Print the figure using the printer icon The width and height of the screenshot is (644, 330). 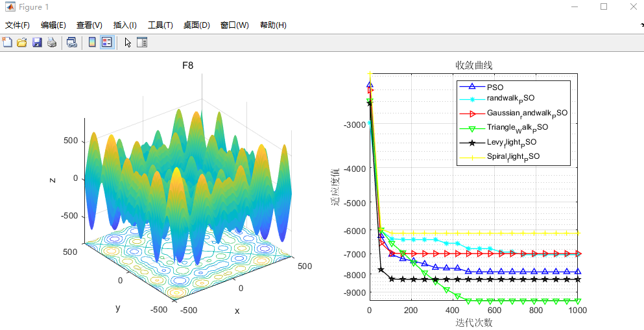(52, 42)
